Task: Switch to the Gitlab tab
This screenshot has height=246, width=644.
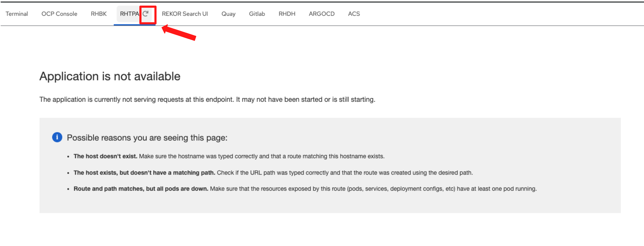Action: point(257,14)
